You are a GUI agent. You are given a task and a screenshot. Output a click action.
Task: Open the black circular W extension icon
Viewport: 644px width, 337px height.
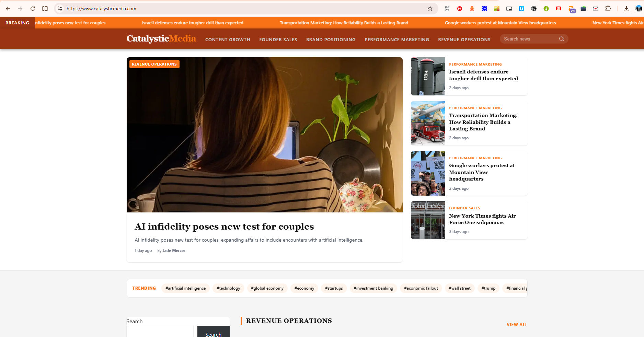coord(534,9)
